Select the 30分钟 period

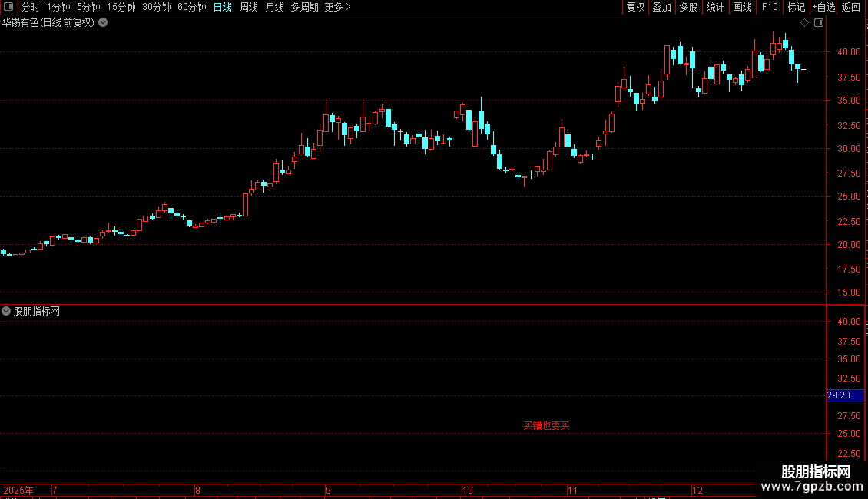tap(157, 7)
